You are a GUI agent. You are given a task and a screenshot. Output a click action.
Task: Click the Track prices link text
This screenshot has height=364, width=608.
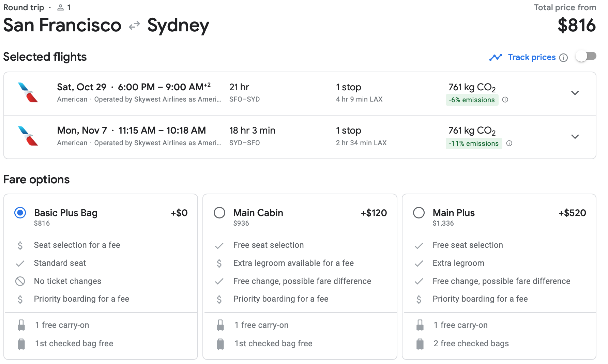(532, 57)
